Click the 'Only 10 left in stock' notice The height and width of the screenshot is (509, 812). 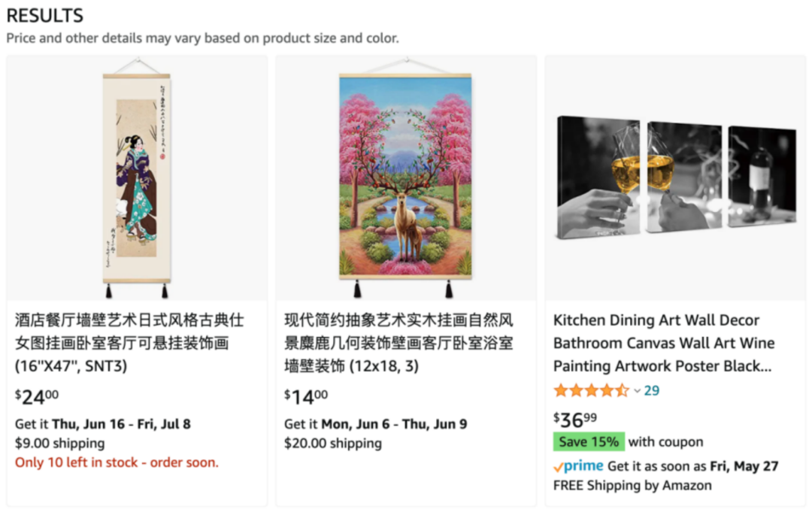click(117, 462)
